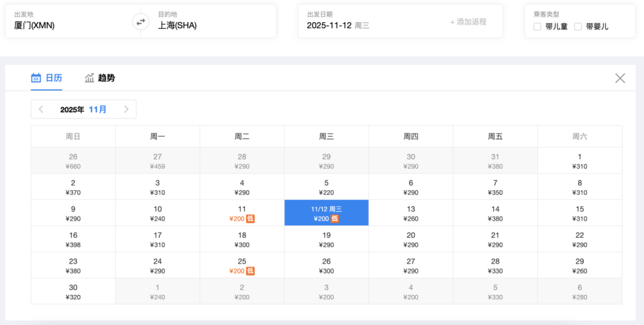Enable the 带儿童 checkbox
This screenshot has height=325, width=644.
537,27
